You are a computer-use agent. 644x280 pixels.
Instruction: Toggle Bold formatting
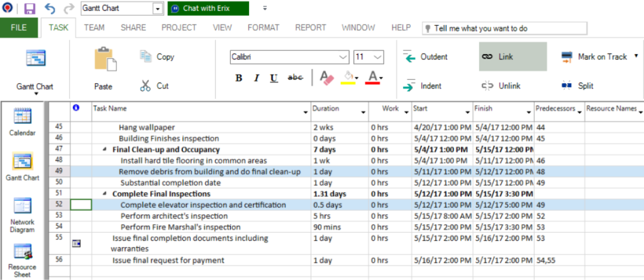pos(238,78)
